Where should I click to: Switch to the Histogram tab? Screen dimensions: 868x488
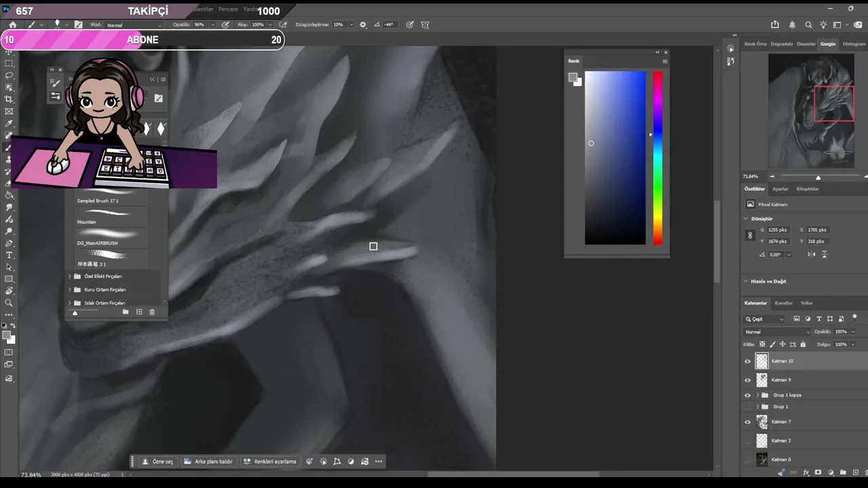click(854, 44)
